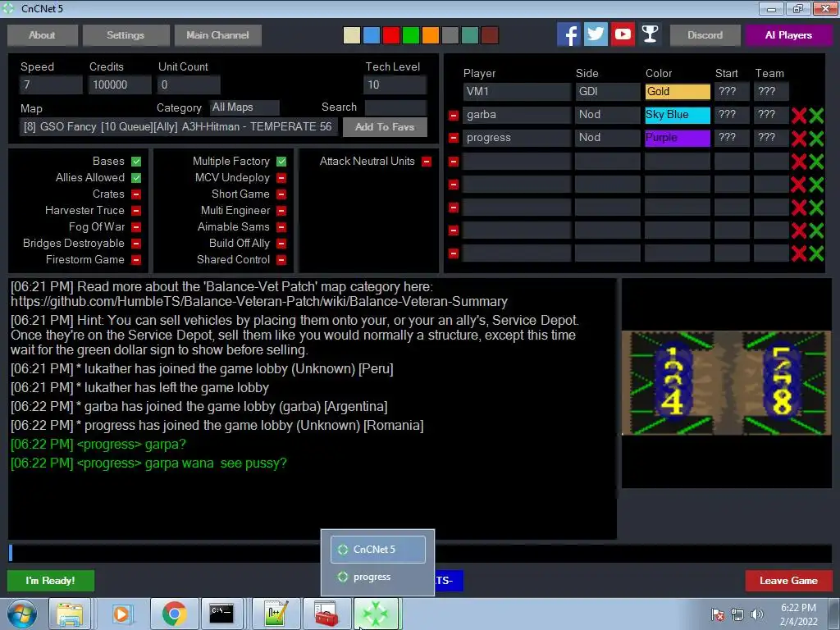Toggle the Bases checkbox
This screenshot has width=840, height=630.
[136, 162]
